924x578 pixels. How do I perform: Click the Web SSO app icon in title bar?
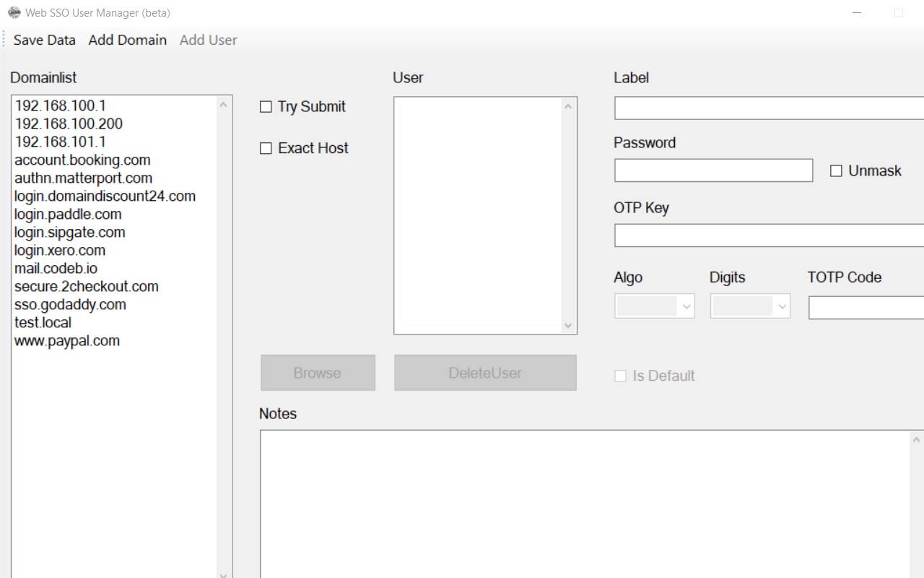click(x=14, y=12)
